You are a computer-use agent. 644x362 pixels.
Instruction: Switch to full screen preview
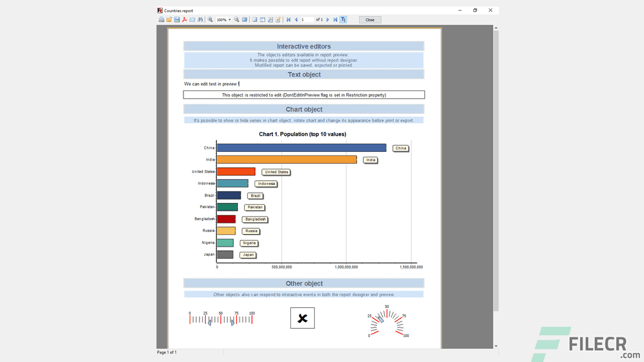pyautogui.click(x=245, y=20)
